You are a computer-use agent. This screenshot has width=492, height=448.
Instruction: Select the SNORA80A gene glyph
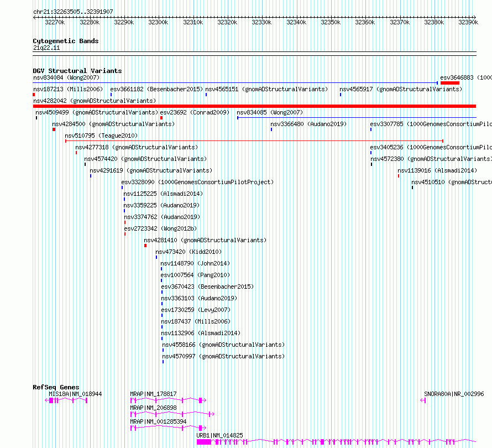click(423, 400)
